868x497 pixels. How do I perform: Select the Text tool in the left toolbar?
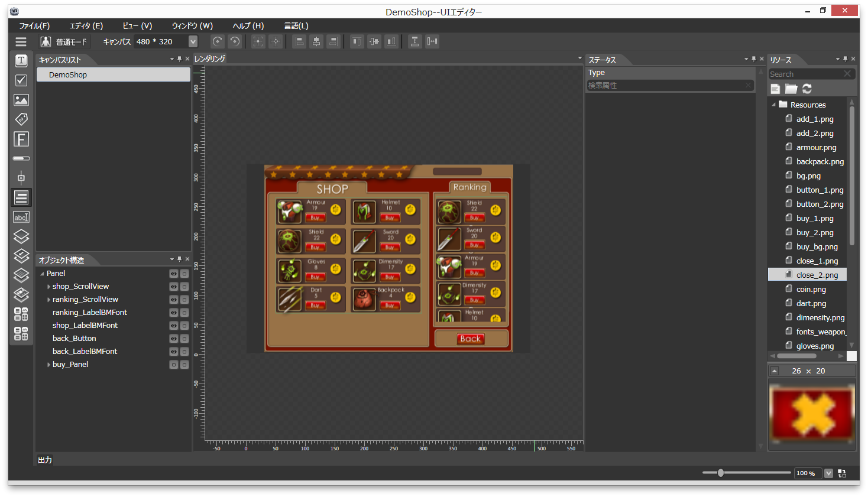click(x=21, y=60)
